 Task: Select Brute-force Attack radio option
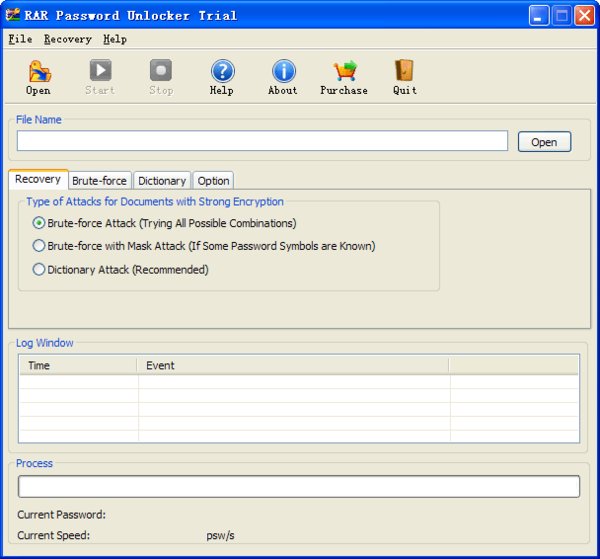(40, 223)
